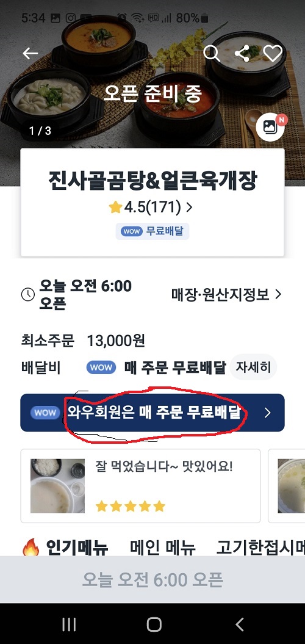The image size is (305, 644).
Task: Tap the share icon
Action: (x=242, y=53)
